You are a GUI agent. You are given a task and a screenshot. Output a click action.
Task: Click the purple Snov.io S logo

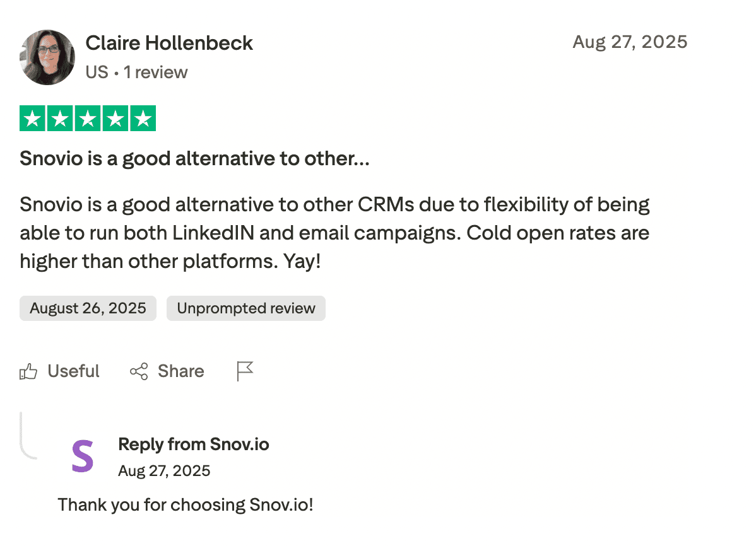pos(83,456)
